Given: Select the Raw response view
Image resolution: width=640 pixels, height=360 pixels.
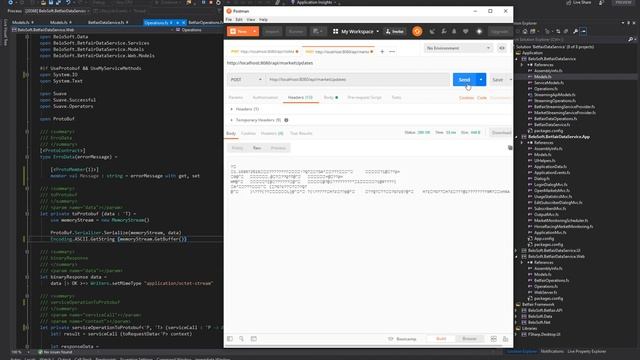Looking at the screenshot, I should click(x=257, y=148).
